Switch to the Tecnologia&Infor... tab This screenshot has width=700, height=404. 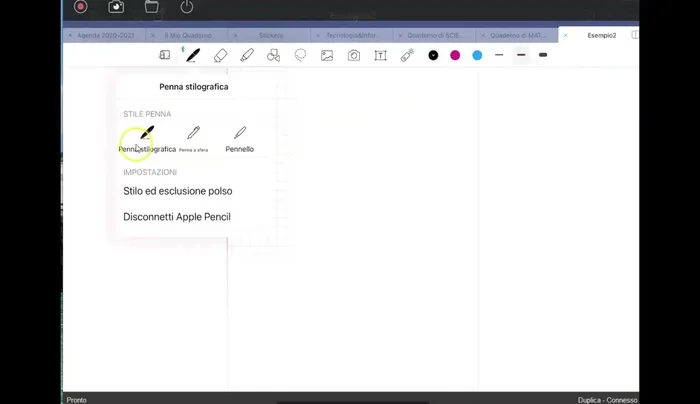(x=351, y=35)
